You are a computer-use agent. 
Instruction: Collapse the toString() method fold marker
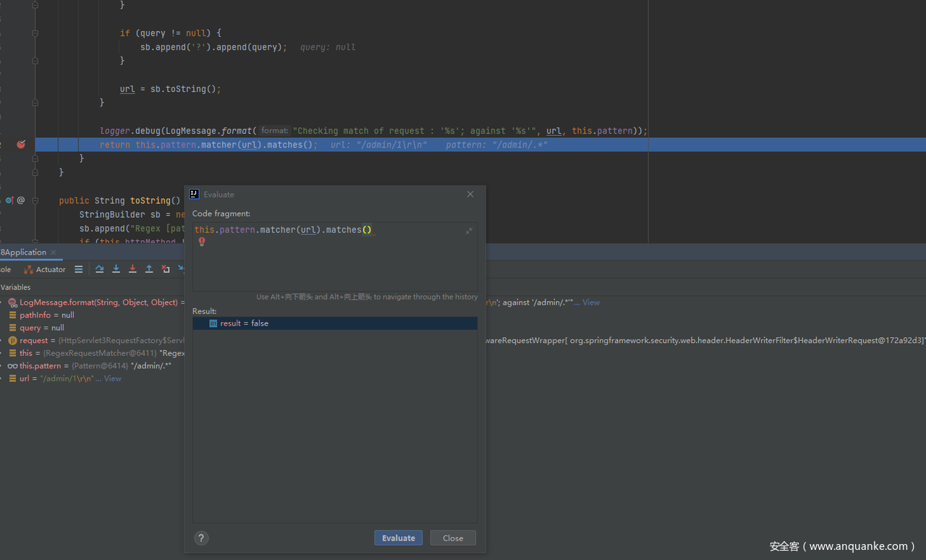point(35,200)
